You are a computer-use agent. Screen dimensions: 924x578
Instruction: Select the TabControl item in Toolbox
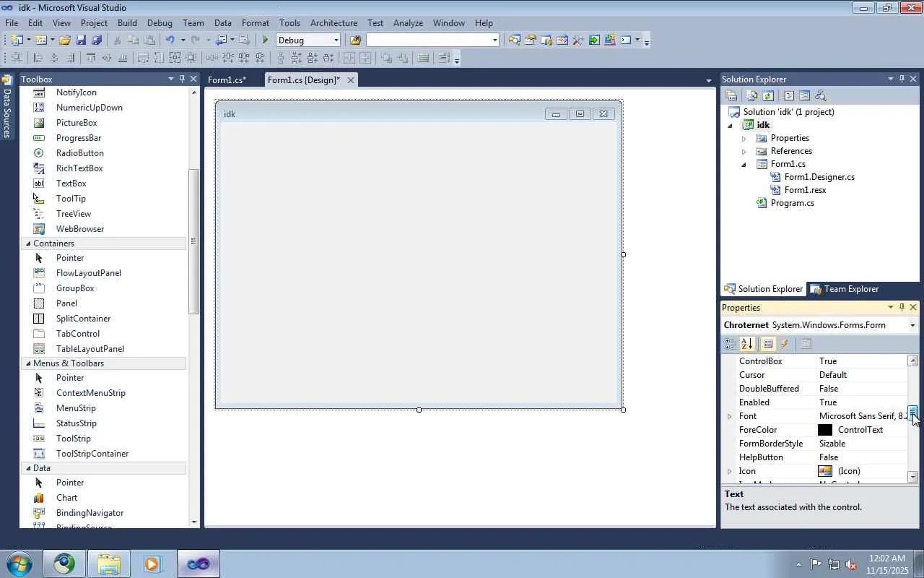click(78, 334)
